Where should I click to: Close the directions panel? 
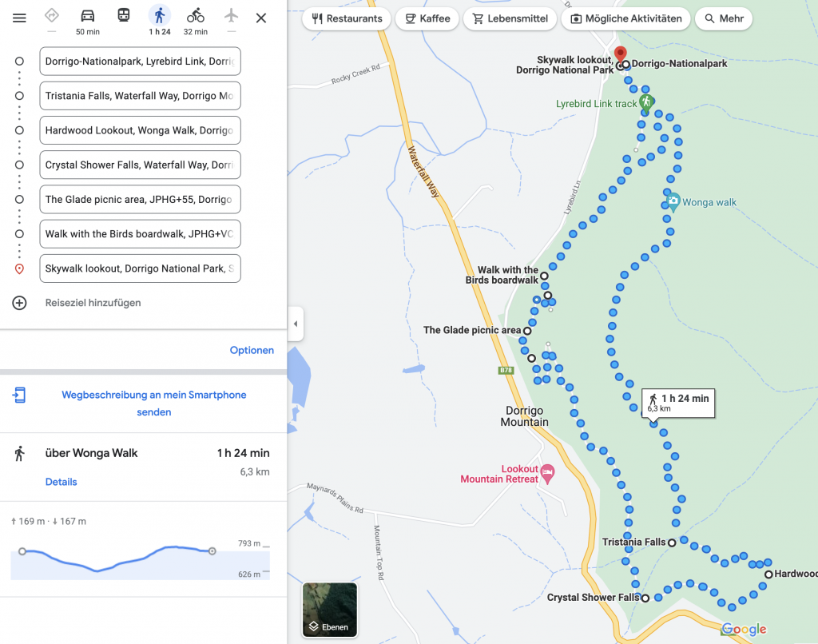[261, 18]
